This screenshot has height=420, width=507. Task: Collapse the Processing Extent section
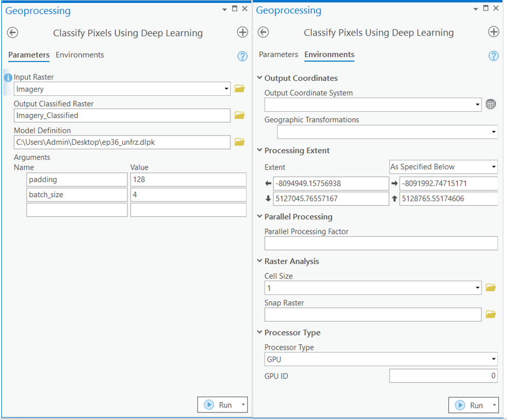(259, 151)
